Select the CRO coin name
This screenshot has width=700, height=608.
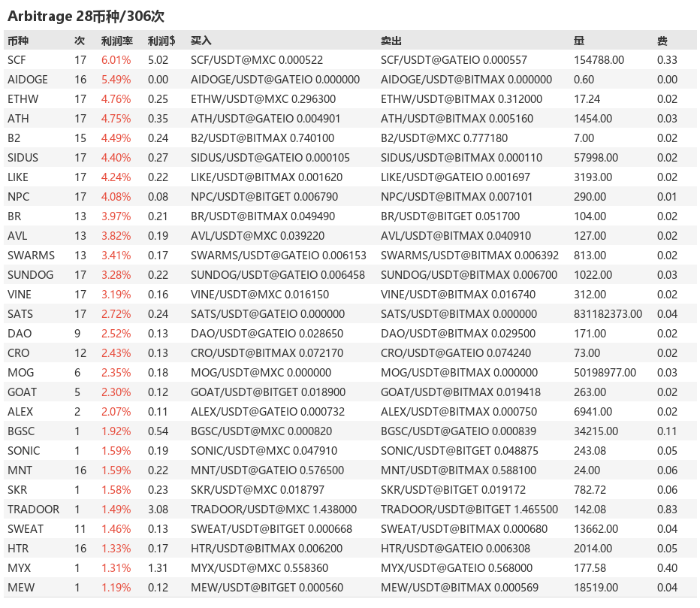(x=18, y=353)
